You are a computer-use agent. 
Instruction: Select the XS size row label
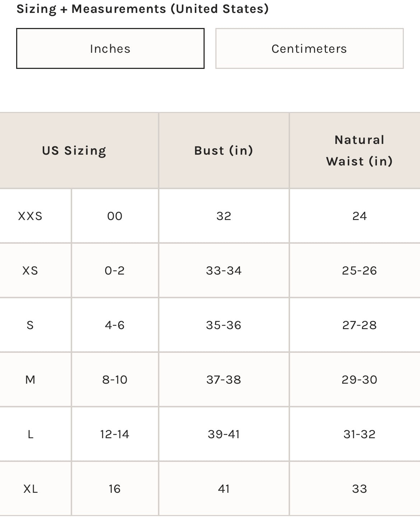coord(31,271)
